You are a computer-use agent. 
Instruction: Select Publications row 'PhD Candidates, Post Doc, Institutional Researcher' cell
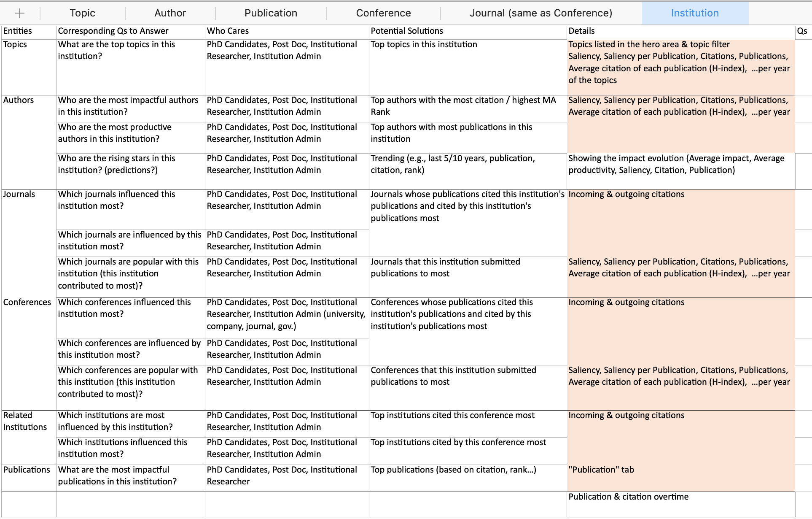(287, 478)
